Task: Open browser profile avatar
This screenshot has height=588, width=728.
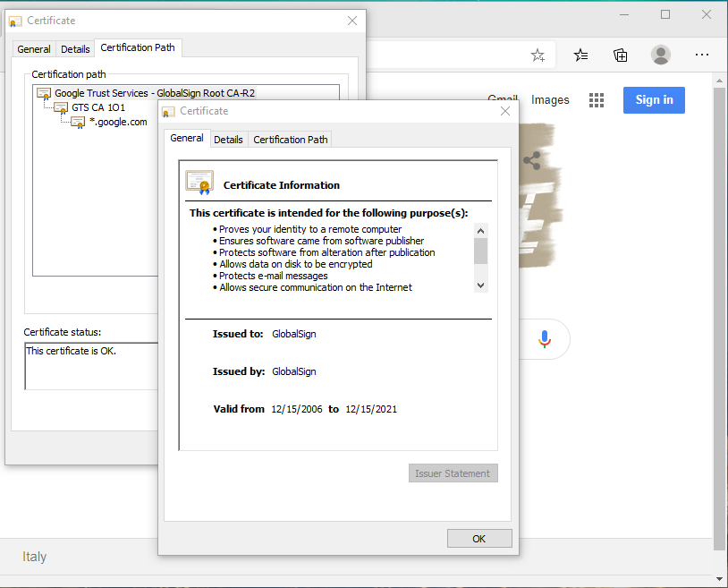Action: pos(661,55)
